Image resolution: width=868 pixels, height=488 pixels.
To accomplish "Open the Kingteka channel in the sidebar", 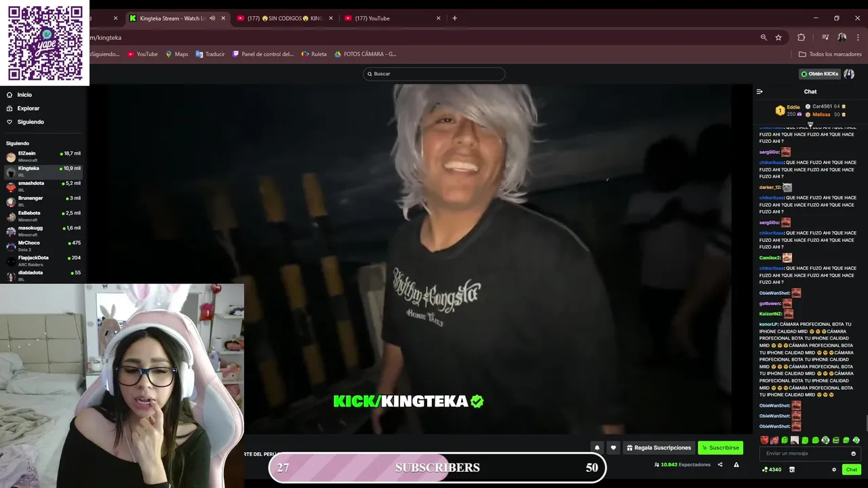I will pos(43,171).
